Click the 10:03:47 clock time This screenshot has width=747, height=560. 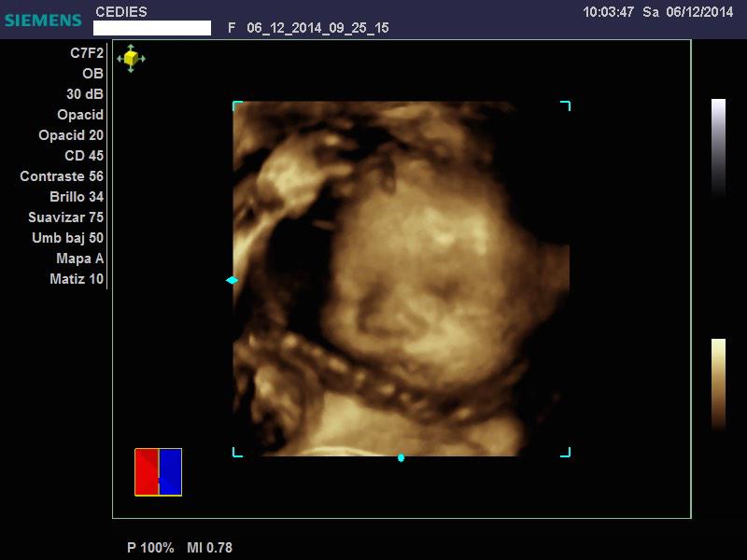[x=609, y=12]
